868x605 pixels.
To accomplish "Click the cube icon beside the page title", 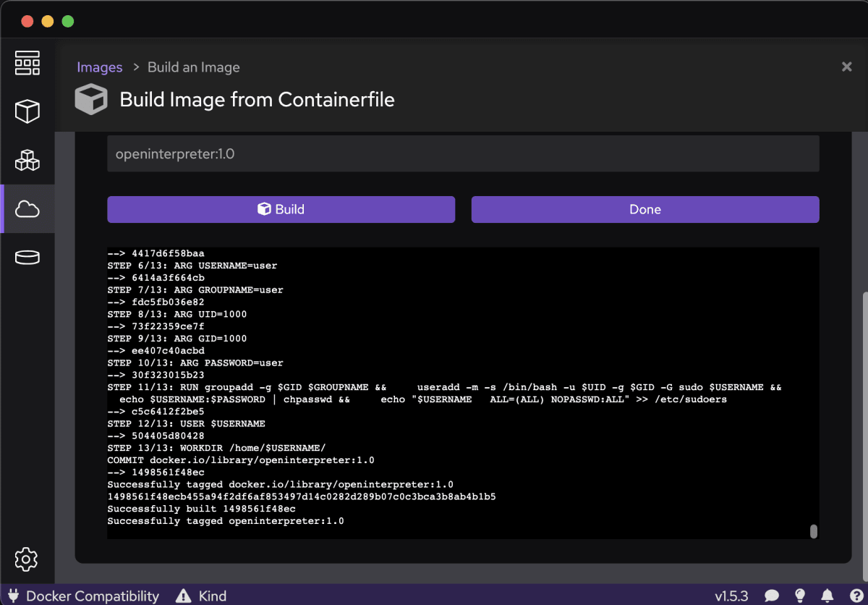I will tap(91, 99).
